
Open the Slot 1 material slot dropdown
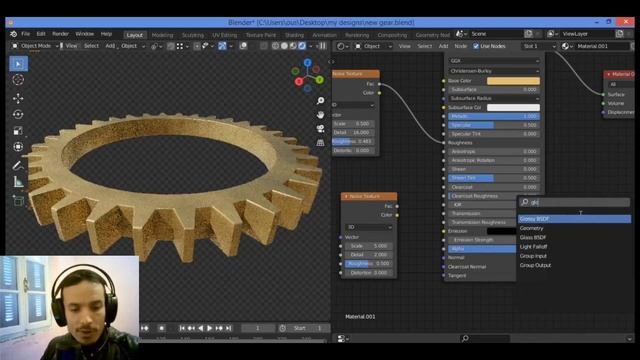coord(539,46)
